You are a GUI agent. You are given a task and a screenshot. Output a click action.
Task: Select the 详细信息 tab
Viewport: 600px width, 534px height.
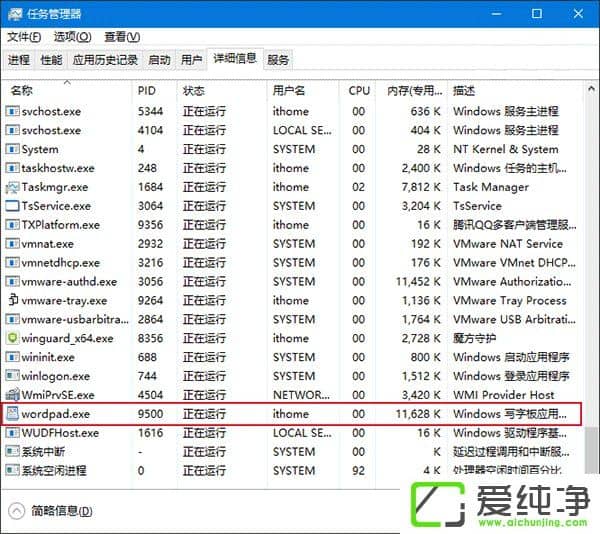[235, 59]
